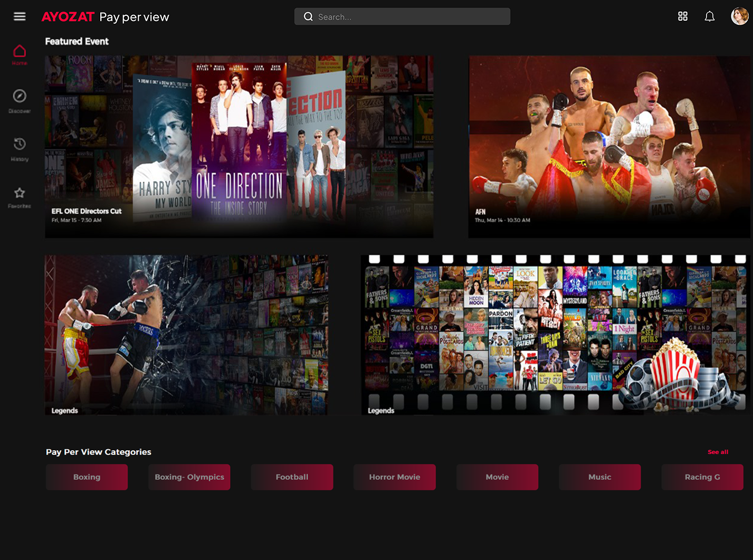Select the Music category
Viewport: 753px width, 560px height.
pos(600,477)
